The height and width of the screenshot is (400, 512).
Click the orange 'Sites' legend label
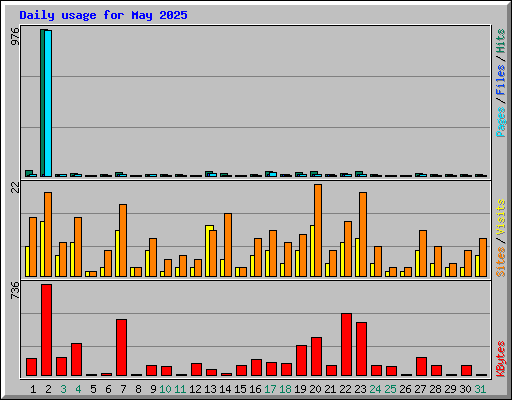click(x=501, y=262)
